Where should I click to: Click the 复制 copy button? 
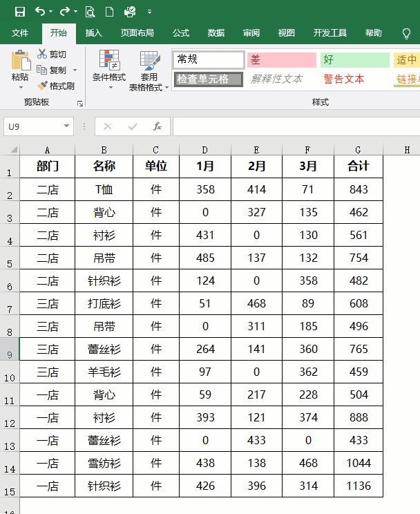52,70
